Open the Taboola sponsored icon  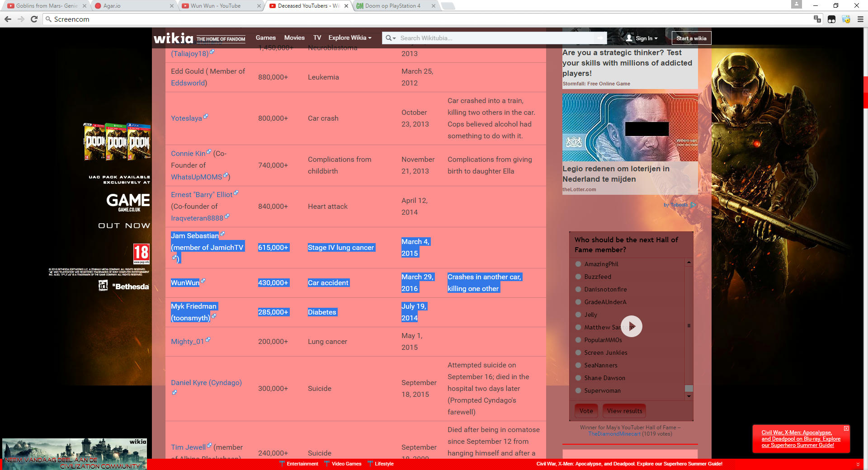coord(693,205)
